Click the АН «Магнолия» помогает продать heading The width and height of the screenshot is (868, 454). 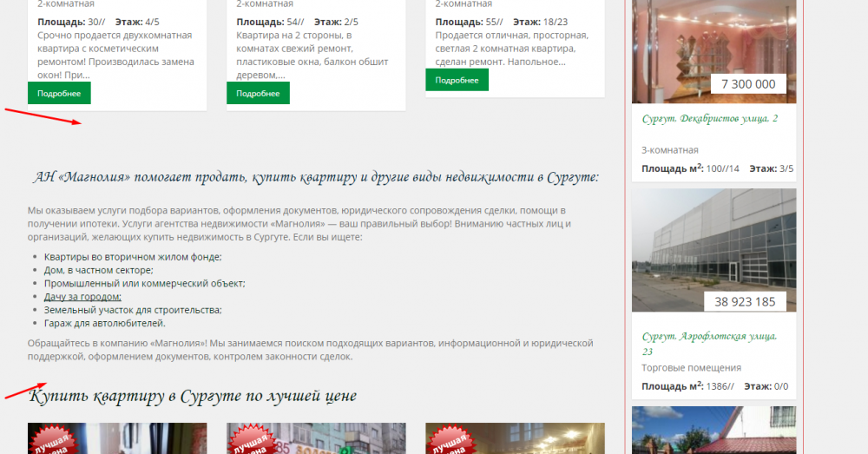[x=316, y=177]
